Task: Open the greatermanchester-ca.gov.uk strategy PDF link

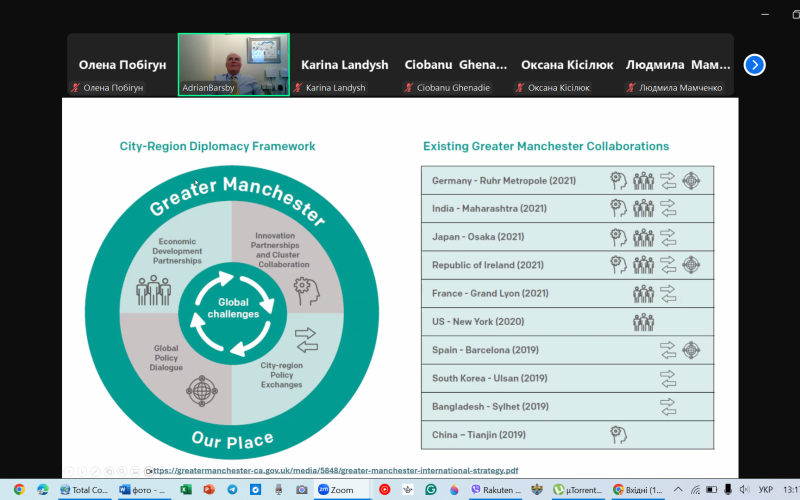Action: click(x=335, y=470)
